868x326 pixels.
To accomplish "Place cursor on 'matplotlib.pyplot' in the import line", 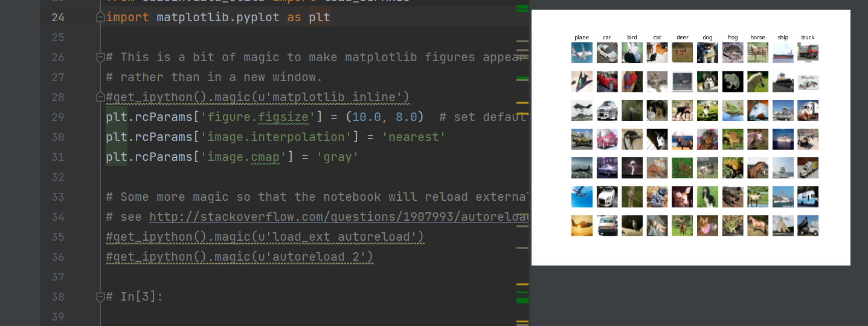I will coord(218,18).
